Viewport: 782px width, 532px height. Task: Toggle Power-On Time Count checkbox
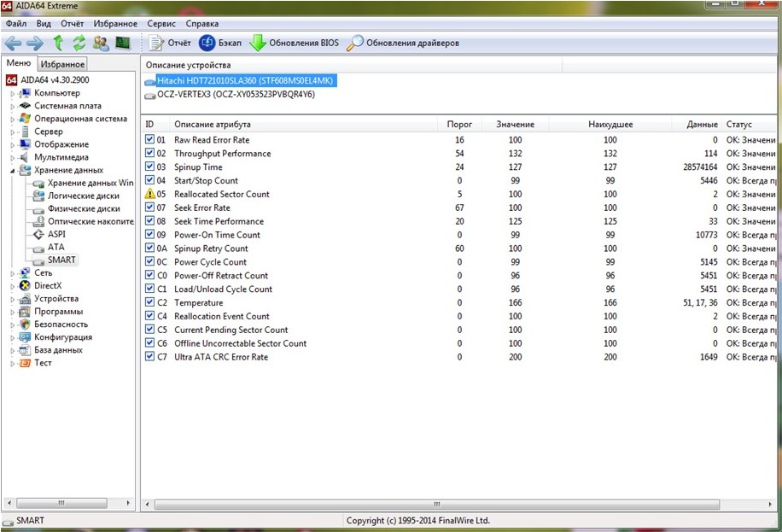(149, 234)
